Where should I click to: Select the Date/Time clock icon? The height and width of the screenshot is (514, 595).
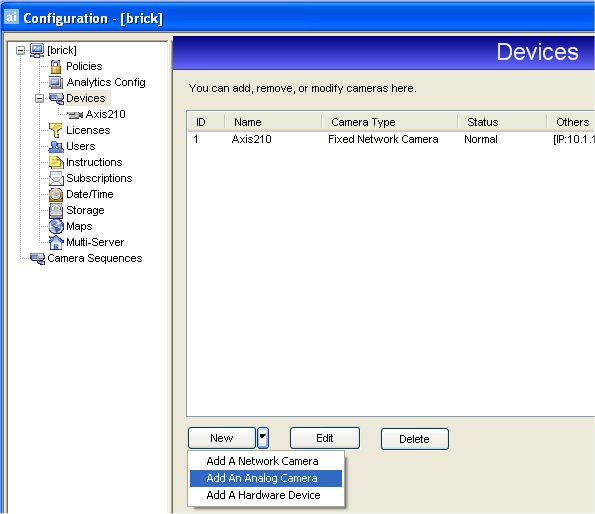pos(56,194)
